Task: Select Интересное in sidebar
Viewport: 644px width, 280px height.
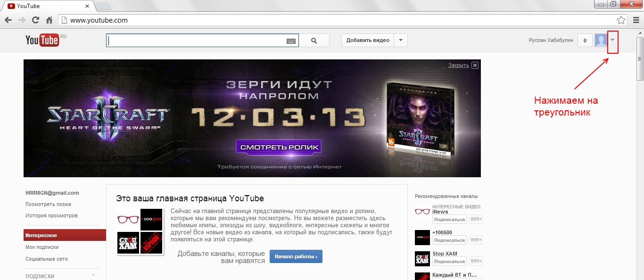Action: [65, 235]
